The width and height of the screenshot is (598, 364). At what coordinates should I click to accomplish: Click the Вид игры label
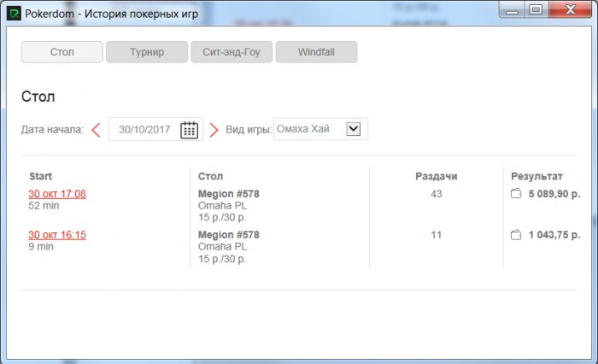pyautogui.click(x=249, y=130)
